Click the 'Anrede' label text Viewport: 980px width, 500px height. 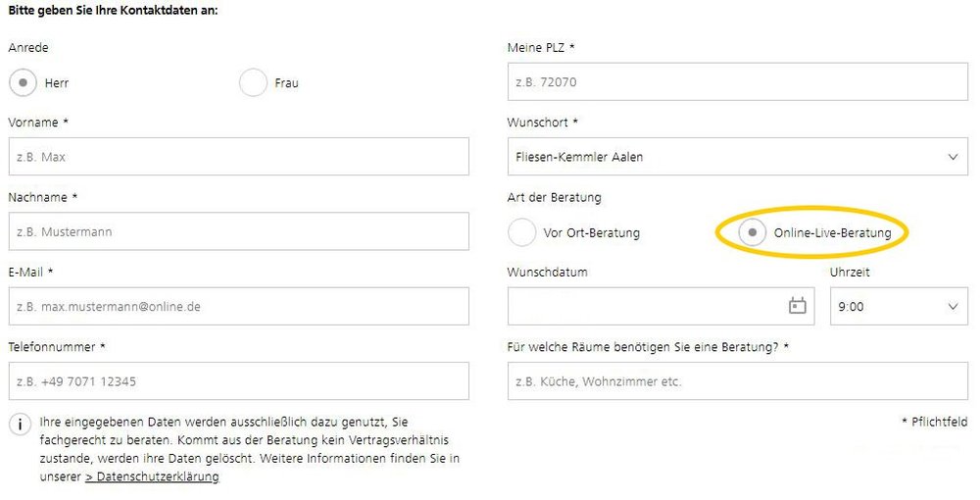28,47
